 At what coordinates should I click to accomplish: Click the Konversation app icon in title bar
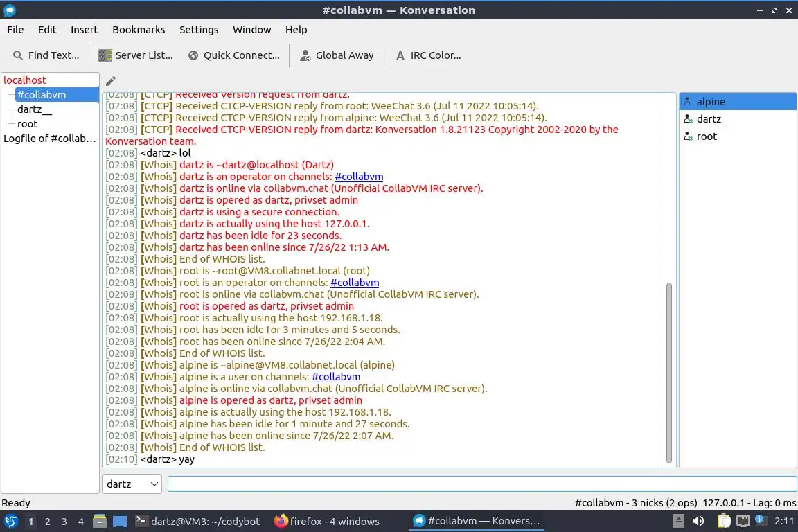click(x=9, y=10)
